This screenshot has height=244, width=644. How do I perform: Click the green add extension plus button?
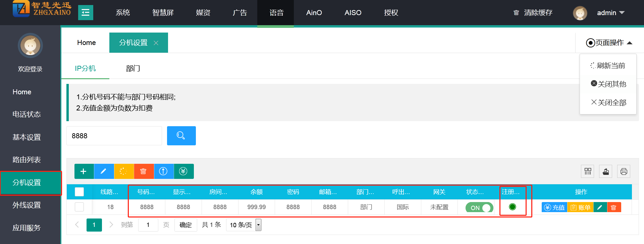pyautogui.click(x=84, y=172)
